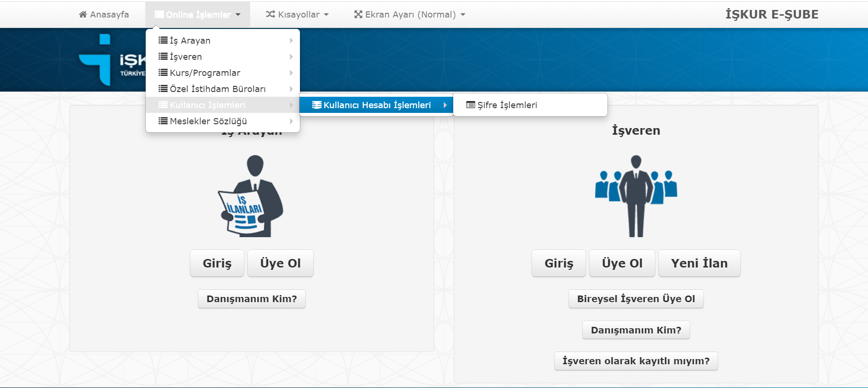Click the İŞKUR E-ŞUBE title text
The image size is (868, 388).
[x=772, y=14]
